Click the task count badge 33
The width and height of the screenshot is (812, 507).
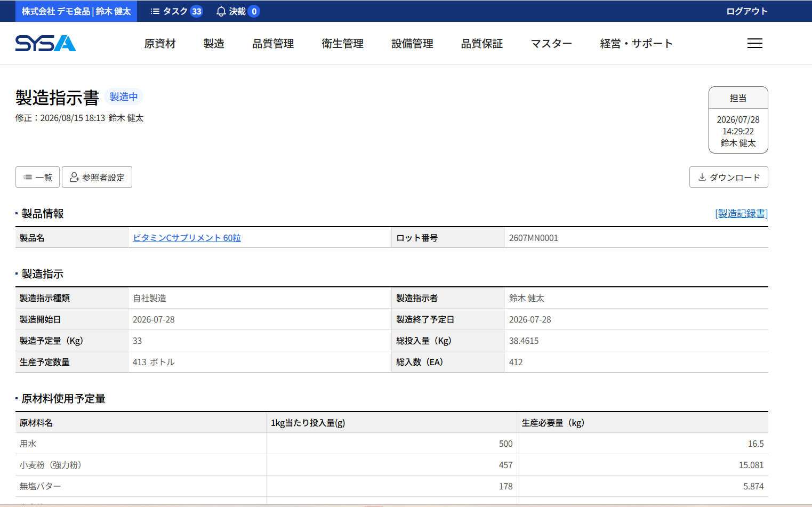click(x=197, y=11)
